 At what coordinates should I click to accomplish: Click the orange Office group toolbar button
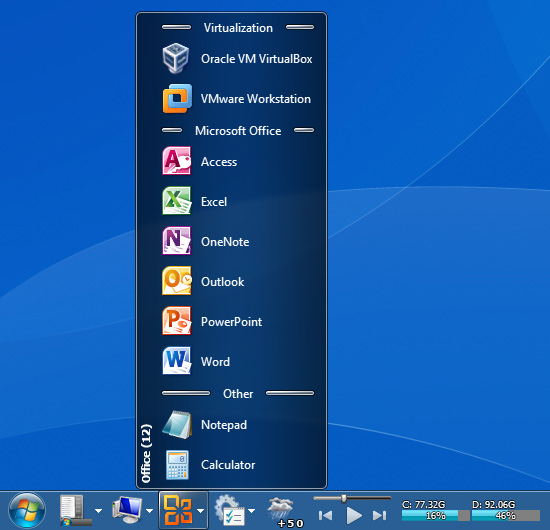(178, 510)
